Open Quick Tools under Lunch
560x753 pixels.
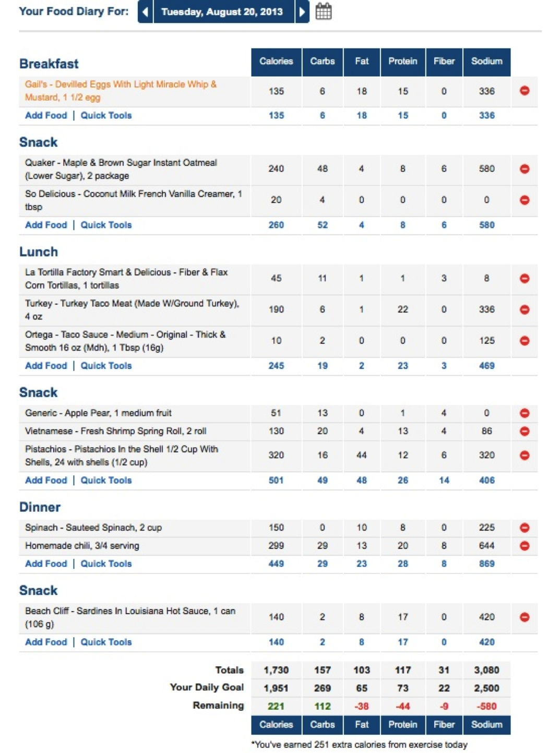point(106,366)
